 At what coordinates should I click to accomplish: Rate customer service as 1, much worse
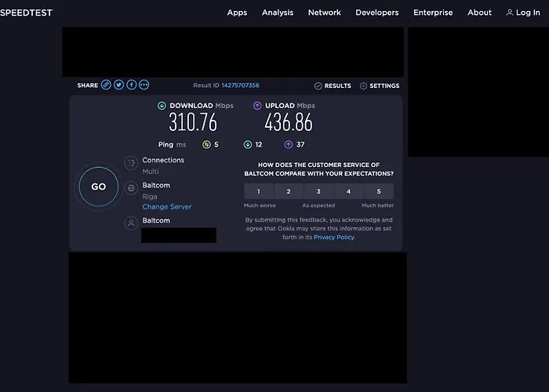(259, 191)
